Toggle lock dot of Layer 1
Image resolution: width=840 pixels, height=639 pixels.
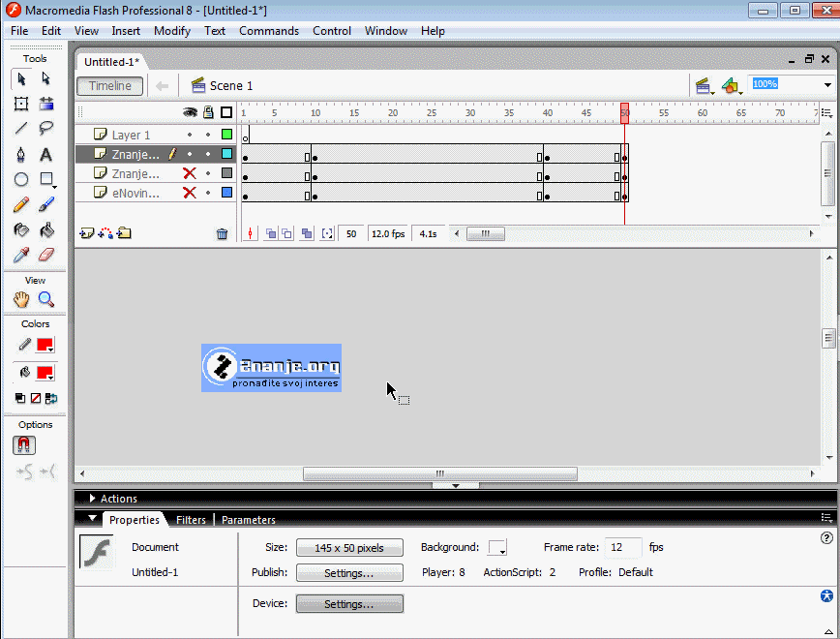pos(208,135)
